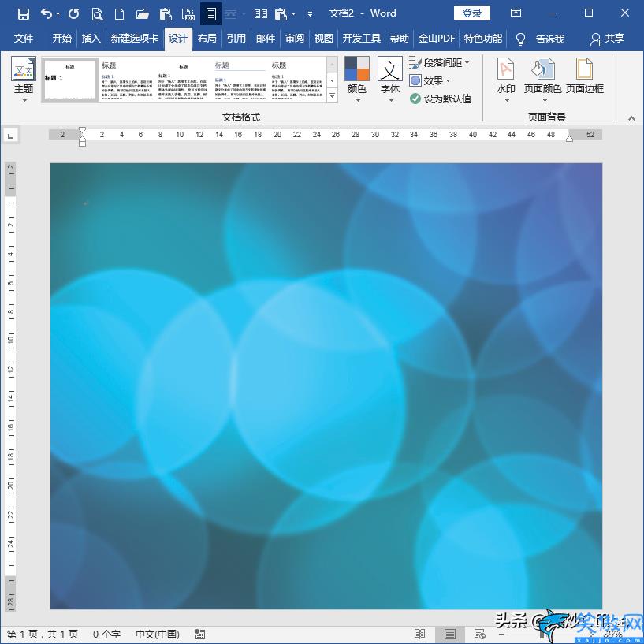The height and width of the screenshot is (644, 644).
Task: Undo the last action
Action: click(x=47, y=14)
